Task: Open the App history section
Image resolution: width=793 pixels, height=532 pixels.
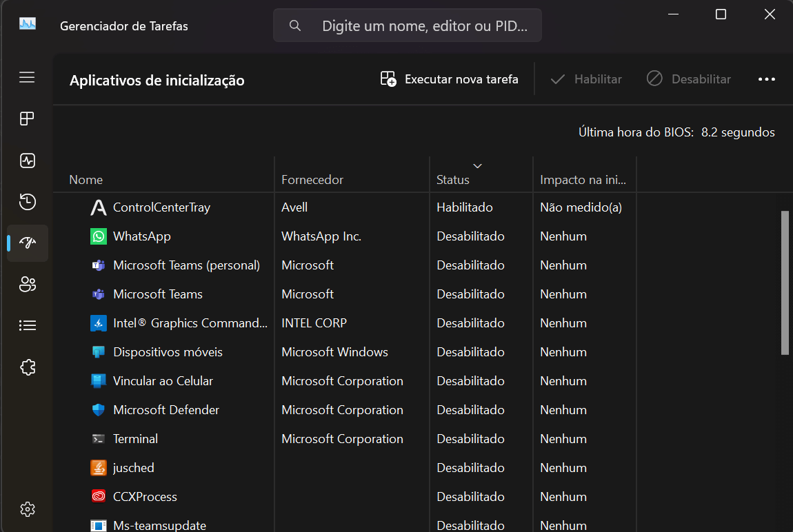Action: click(x=27, y=201)
